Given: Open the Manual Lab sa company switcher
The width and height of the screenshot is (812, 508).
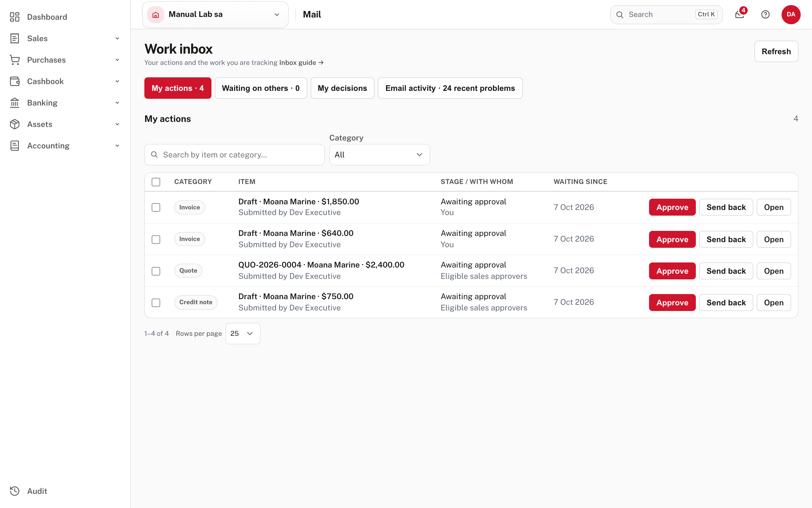Looking at the screenshot, I should 215,14.
